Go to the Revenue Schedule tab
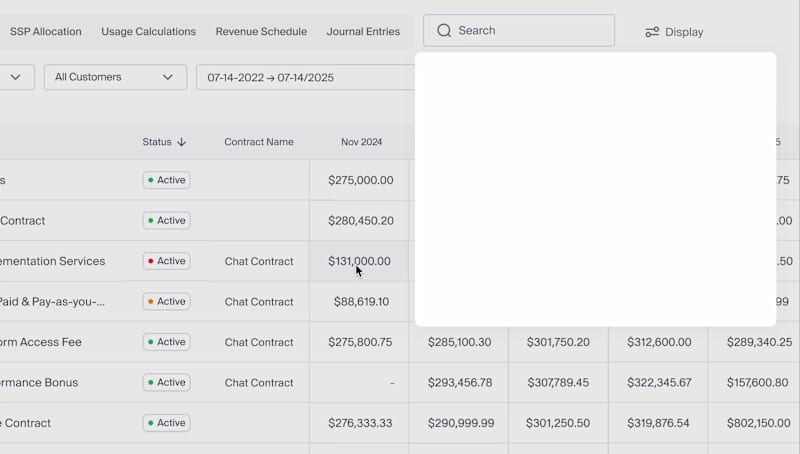The height and width of the screenshot is (454, 800). coord(261,31)
